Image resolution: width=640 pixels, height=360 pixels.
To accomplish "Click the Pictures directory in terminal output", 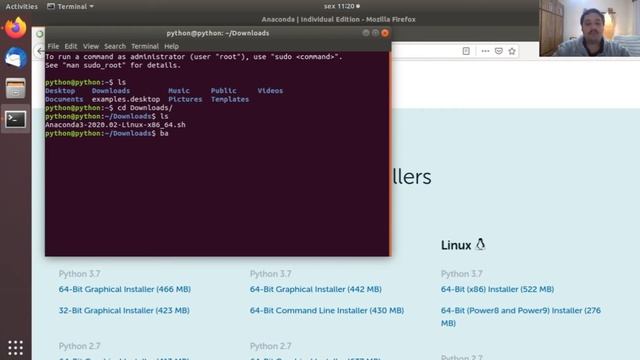I will point(185,99).
